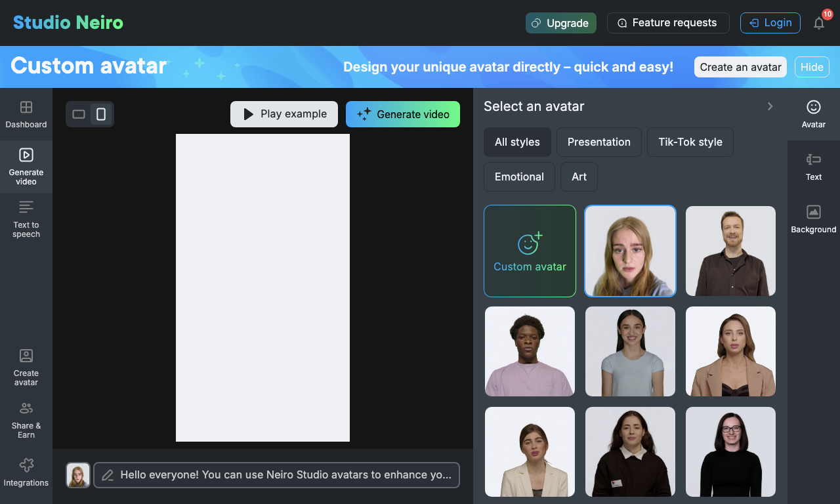
Task: Open Feature requests
Action: 668,23
